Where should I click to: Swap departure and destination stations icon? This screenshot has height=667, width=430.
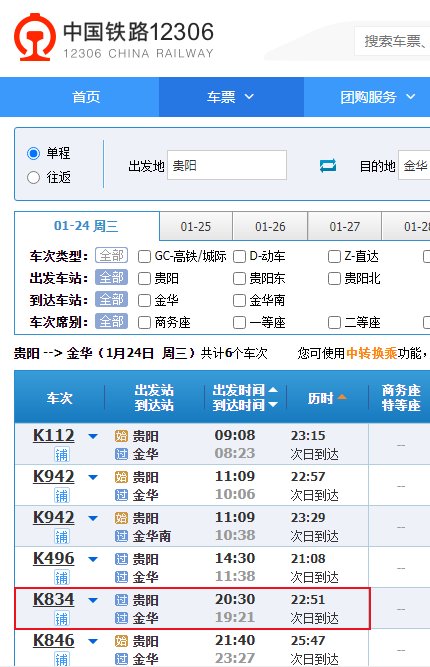pyautogui.click(x=327, y=165)
